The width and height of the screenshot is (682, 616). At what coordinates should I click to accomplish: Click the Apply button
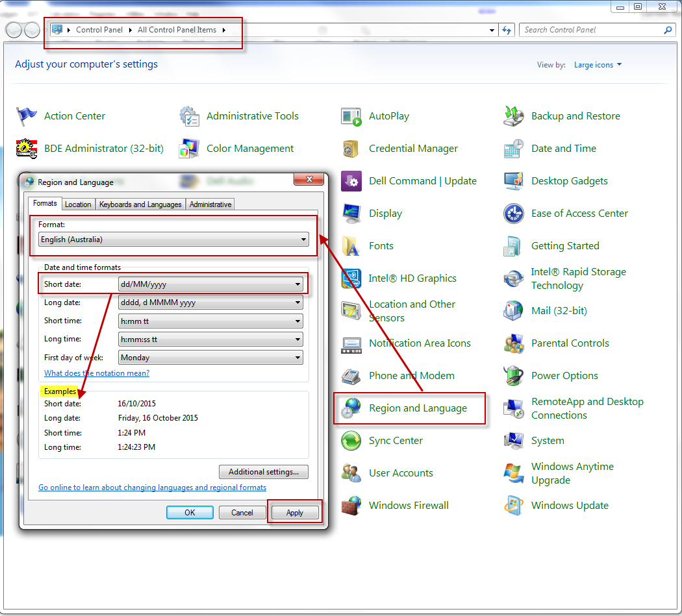[x=295, y=513]
